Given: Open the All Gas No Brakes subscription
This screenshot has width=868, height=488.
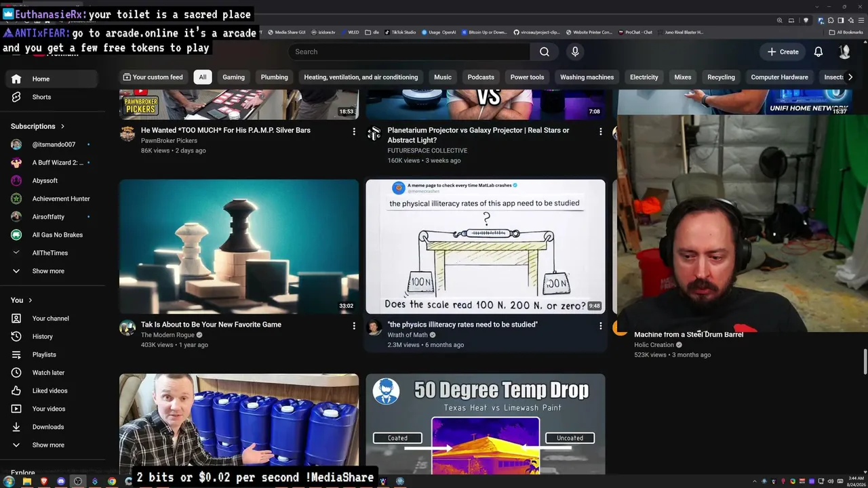Looking at the screenshot, I should coord(53,235).
